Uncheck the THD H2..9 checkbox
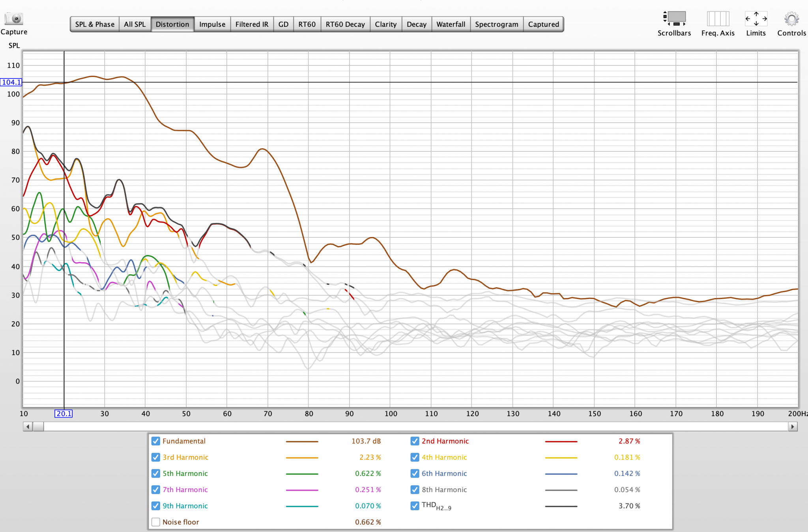Image resolution: width=808 pixels, height=532 pixels. coord(415,506)
